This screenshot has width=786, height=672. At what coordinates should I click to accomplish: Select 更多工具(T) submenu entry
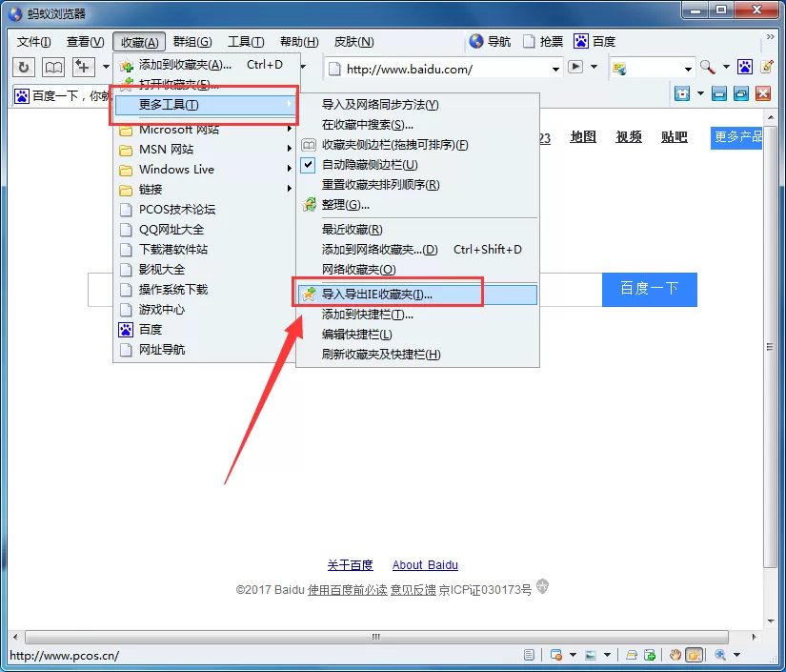coord(206,104)
